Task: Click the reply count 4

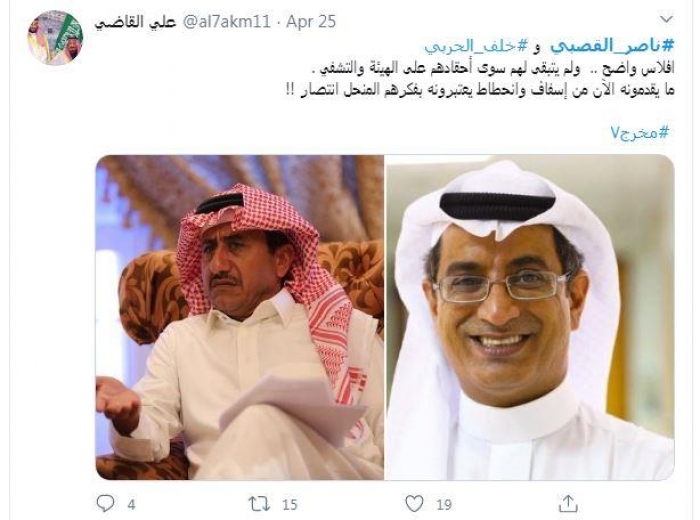Action: click(131, 505)
